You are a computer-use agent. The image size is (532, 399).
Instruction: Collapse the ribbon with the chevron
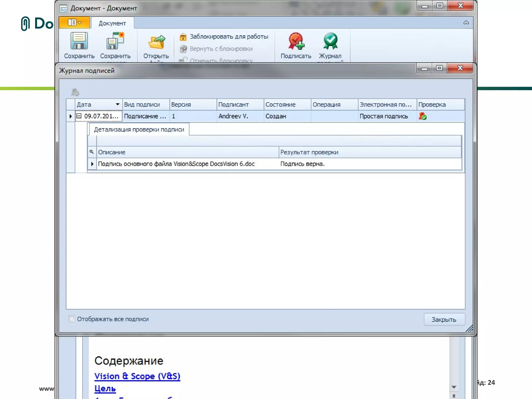click(466, 23)
